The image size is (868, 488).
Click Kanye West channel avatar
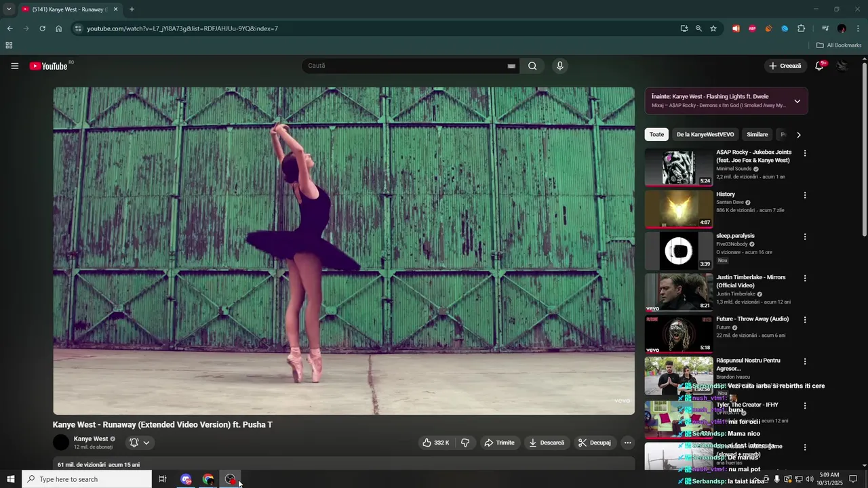[x=61, y=443]
